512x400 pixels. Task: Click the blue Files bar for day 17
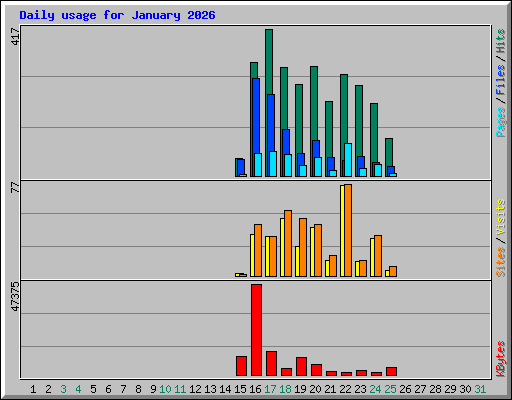coord(271,123)
